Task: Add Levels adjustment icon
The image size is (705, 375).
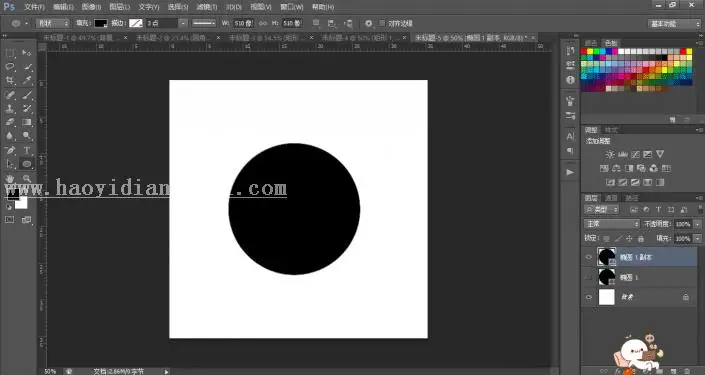Action: [x=623, y=154]
